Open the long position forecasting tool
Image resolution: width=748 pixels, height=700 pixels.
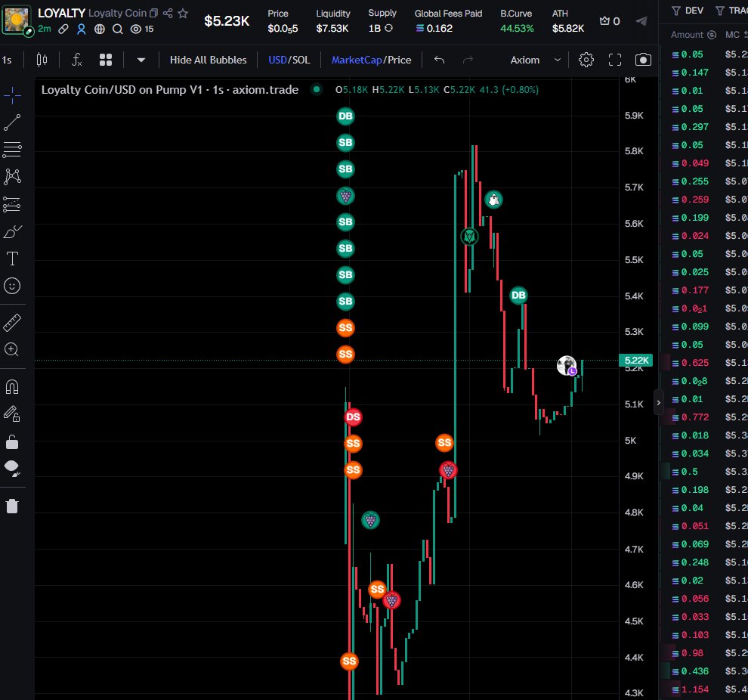(12, 204)
